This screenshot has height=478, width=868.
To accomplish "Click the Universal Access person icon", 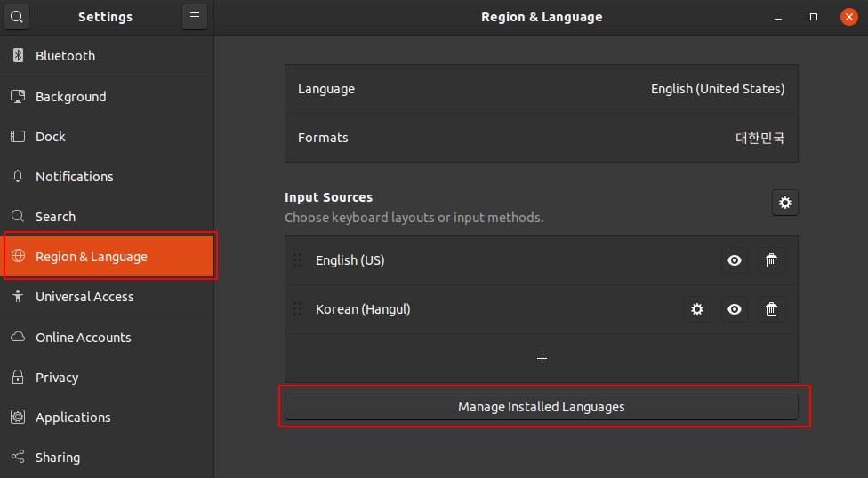I will pos(18,296).
